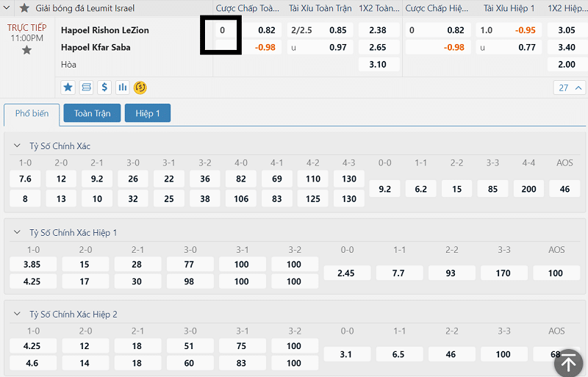The height and width of the screenshot is (377, 588).
Task: Favorite the Giải bóng đá Leumit Israel league star
Action: (x=25, y=8)
